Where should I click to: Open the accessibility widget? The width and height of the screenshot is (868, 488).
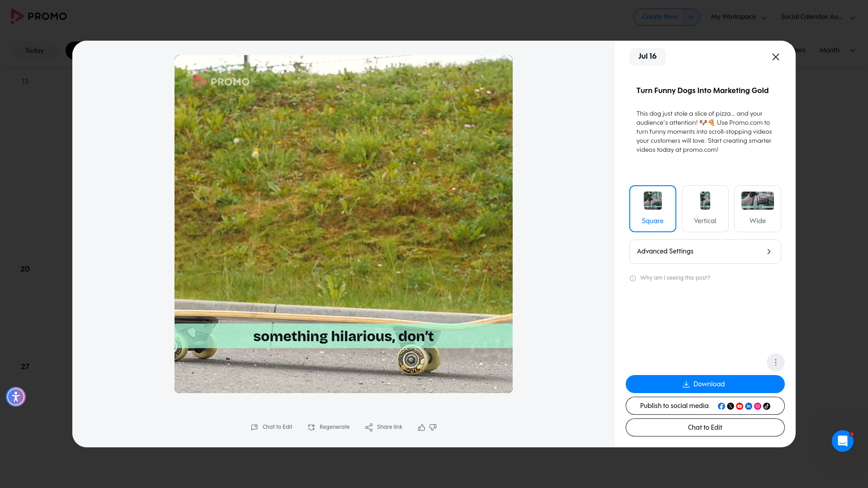click(x=16, y=397)
